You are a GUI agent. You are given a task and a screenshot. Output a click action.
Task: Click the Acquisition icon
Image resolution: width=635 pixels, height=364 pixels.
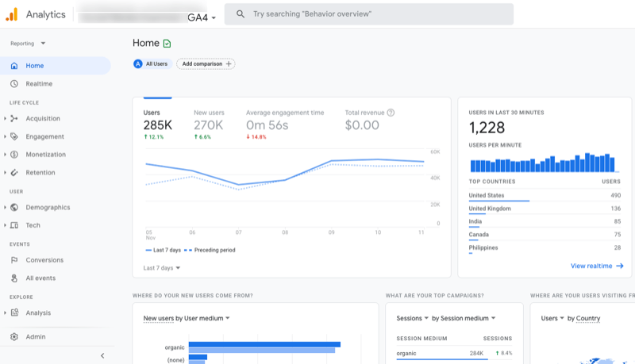click(14, 118)
